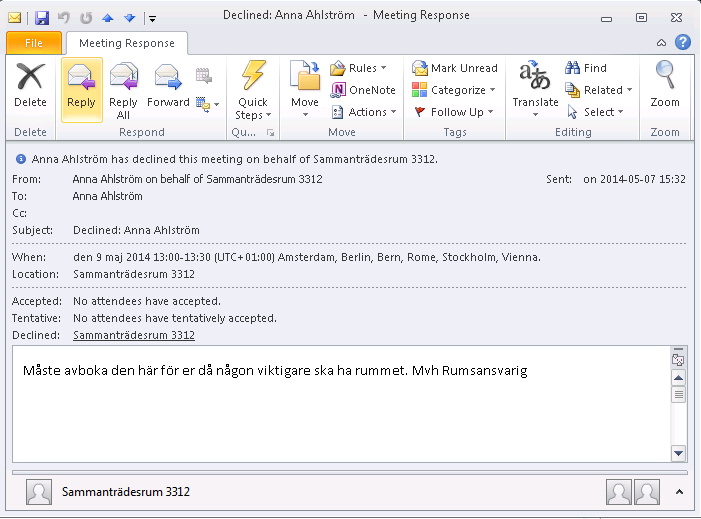Save using the Quick Access floppy icon
Screen dimensions: 701x519
pyautogui.click(x=42, y=18)
